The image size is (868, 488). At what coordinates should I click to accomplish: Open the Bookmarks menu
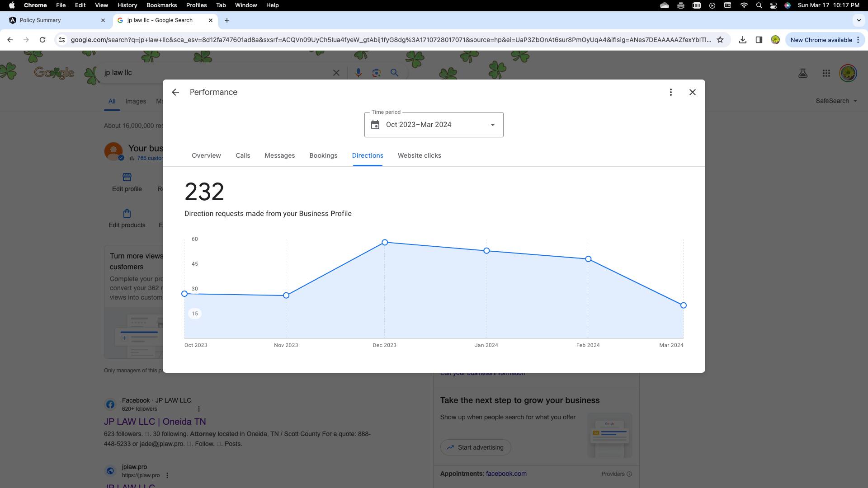[x=161, y=5]
